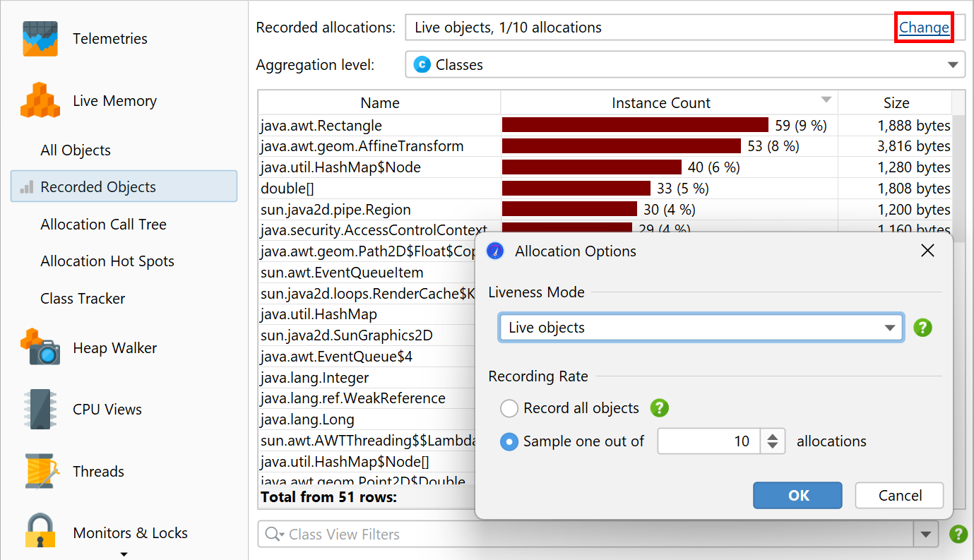Select the sun.java2d.pipe.Region row

coord(605,210)
